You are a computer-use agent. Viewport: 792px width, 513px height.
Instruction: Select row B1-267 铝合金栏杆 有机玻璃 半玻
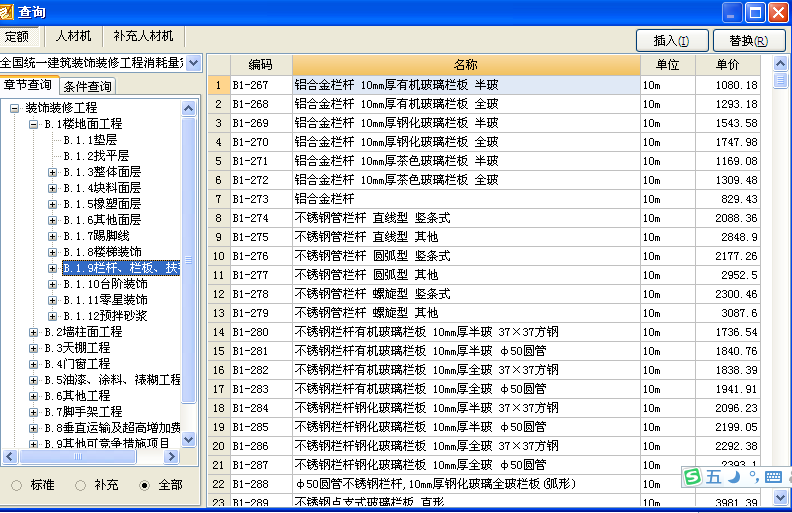coord(484,85)
